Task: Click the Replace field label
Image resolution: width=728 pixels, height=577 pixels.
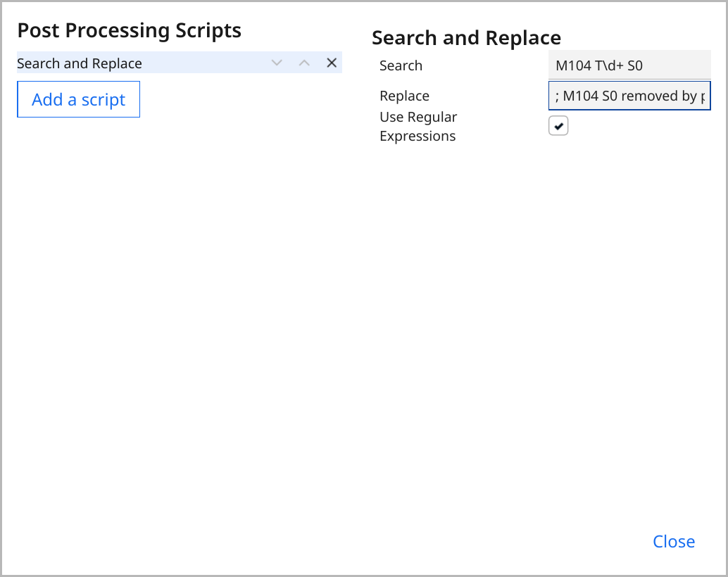Action: click(x=404, y=96)
